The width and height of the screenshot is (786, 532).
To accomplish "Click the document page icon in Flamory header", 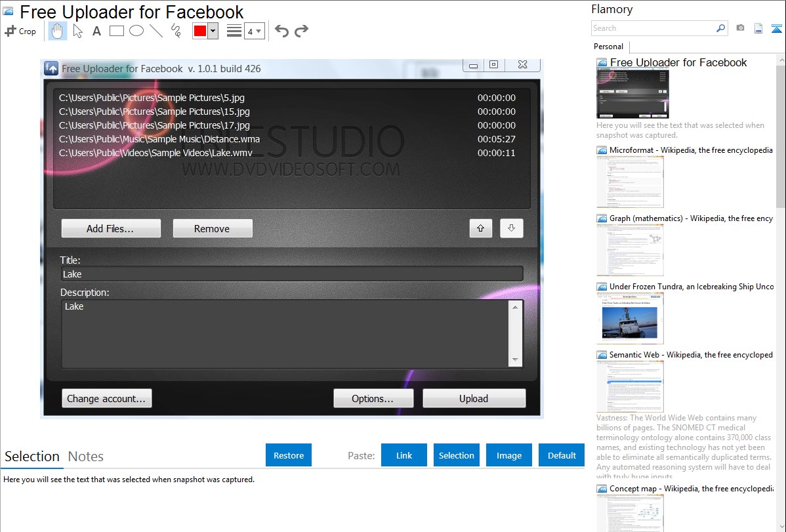I will 758,29.
